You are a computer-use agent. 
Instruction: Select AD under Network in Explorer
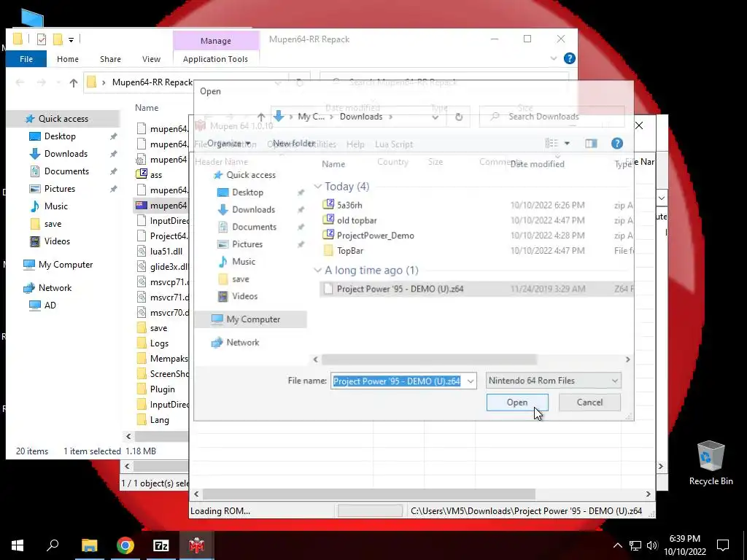[50, 306]
